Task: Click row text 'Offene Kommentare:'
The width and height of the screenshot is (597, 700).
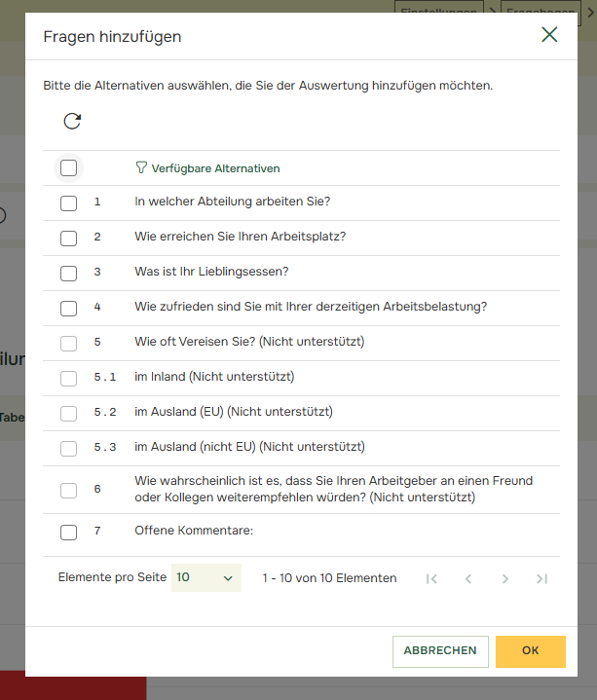Action: (x=194, y=532)
